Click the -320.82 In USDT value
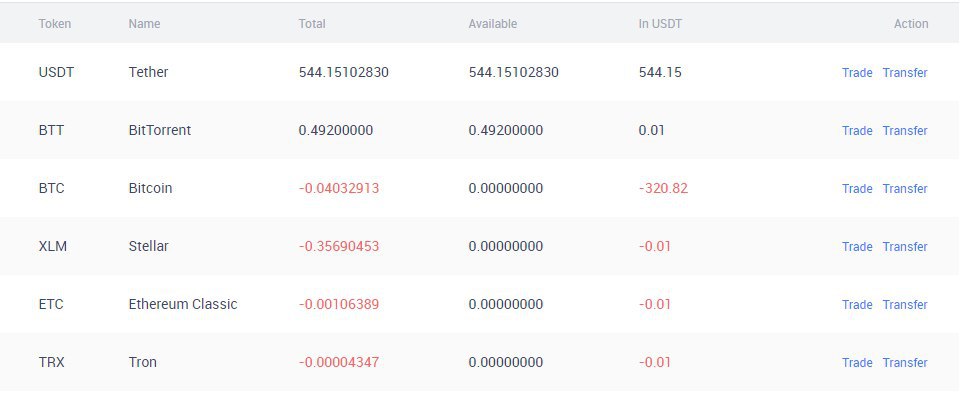968x400 pixels. point(663,188)
